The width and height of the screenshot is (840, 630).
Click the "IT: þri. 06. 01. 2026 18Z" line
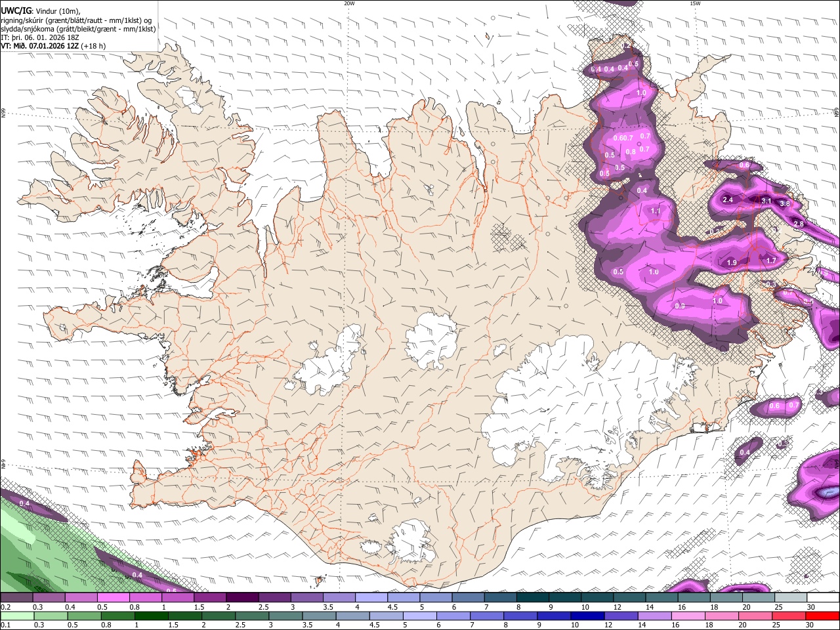(39, 37)
